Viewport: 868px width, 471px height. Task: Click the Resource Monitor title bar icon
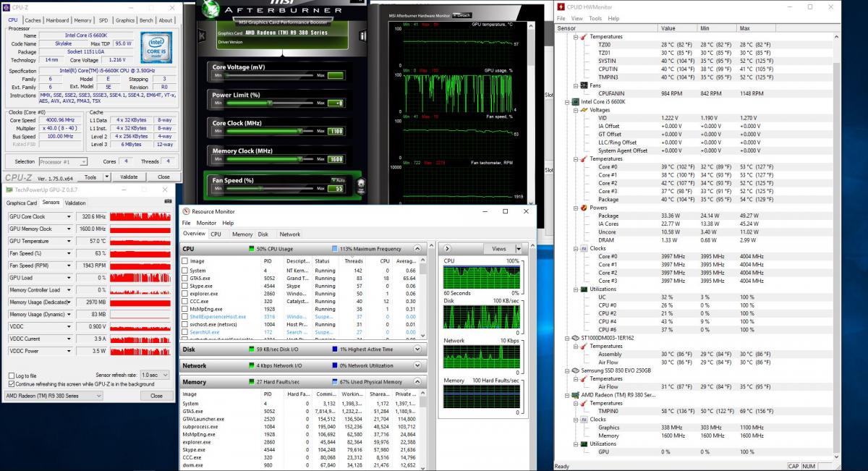pos(186,211)
